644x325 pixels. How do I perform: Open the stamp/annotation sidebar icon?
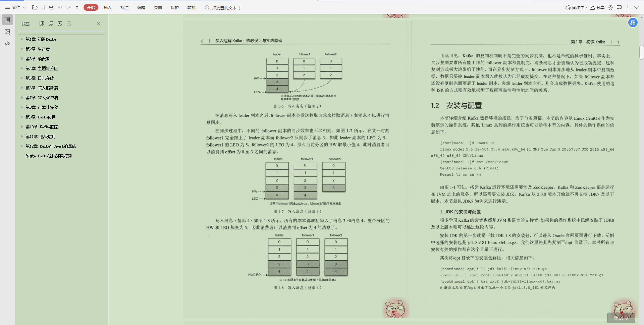pyautogui.click(x=7, y=44)
